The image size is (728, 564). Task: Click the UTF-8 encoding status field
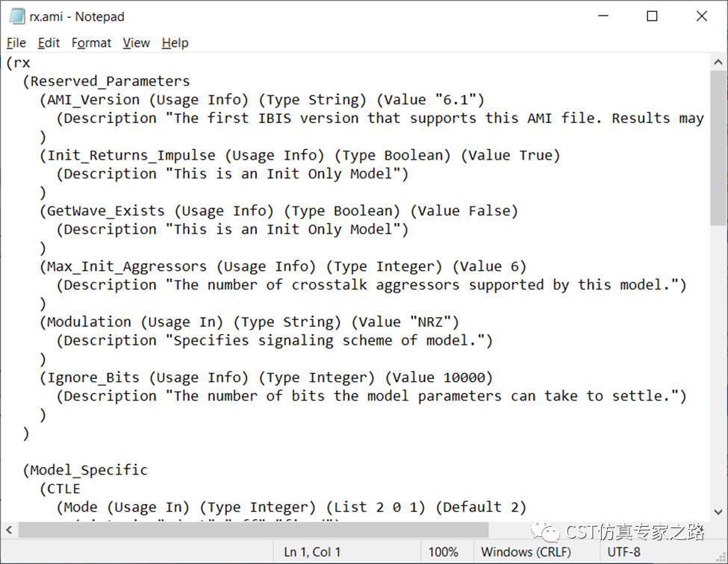pyautogui.click(x=623, y=552)
